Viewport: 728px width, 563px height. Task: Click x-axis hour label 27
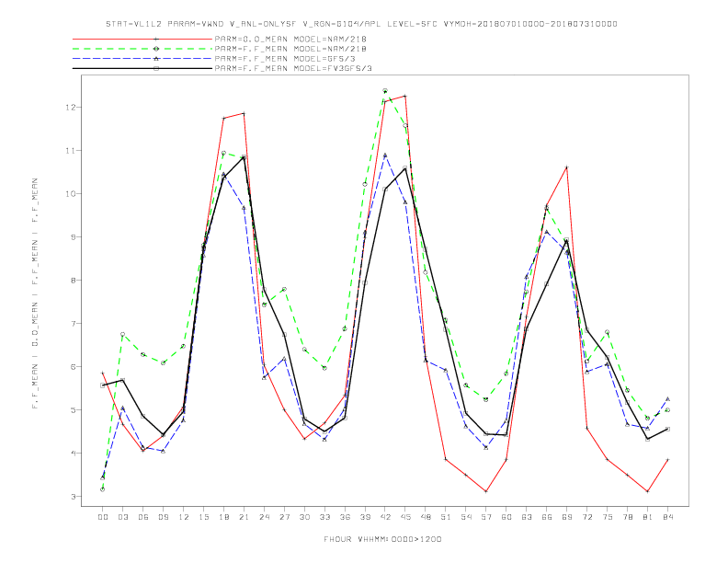pyautogui.click(x=284, y=517)
